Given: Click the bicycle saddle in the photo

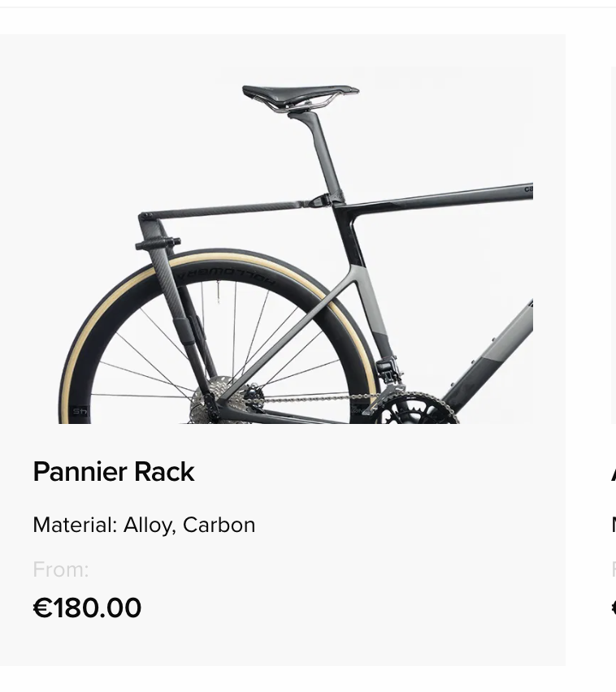Looking at the screenshot, I should tap(300, 96).
